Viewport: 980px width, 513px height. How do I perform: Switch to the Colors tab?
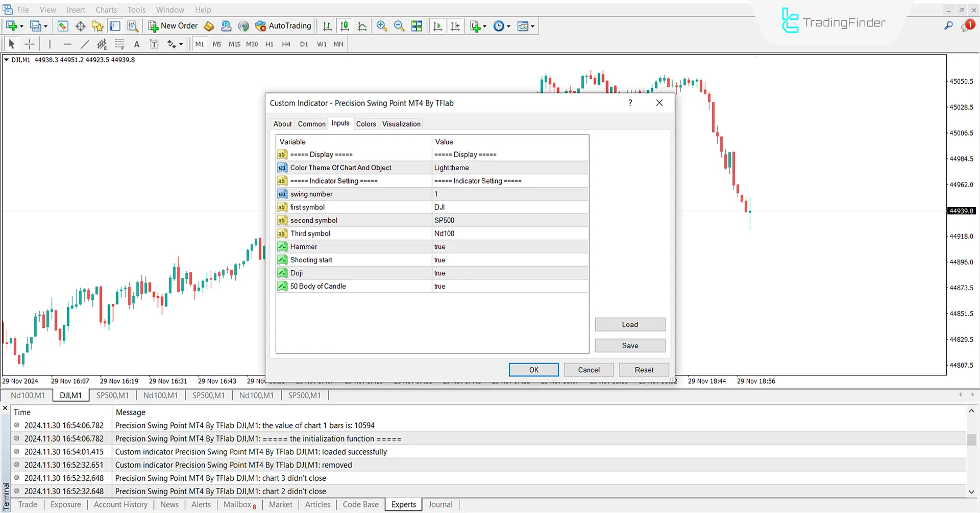click(x=365, y=123)
